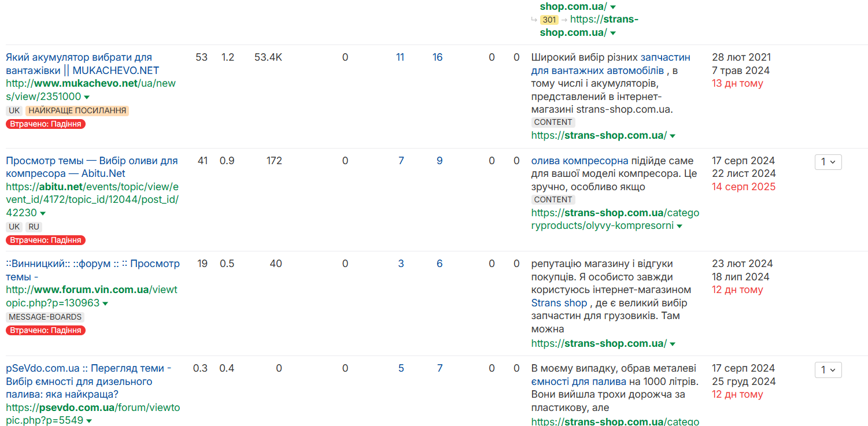Image resolution: width=868 pixels, height=426 pixels.
Task: Click 'НАЙКРАЩЕ ПОСИЛАННЯ' tag in mukachevo row
Action: tap(77, 110)
